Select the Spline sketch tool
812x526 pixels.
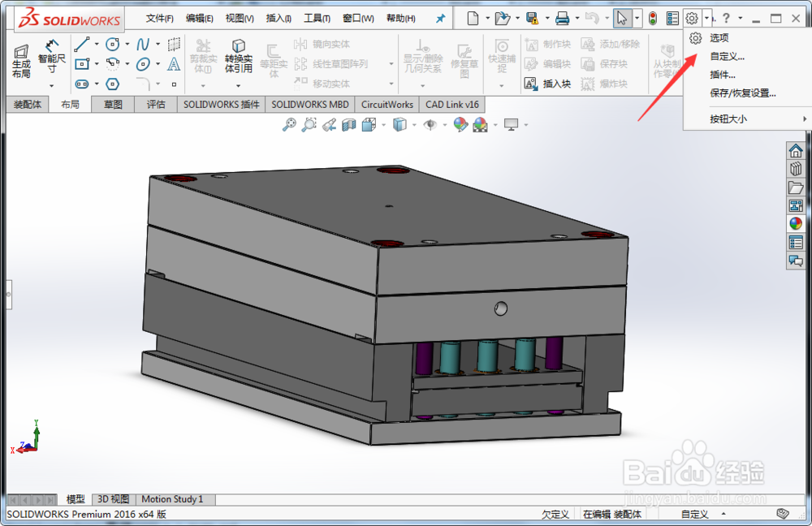tap(143, 45)
